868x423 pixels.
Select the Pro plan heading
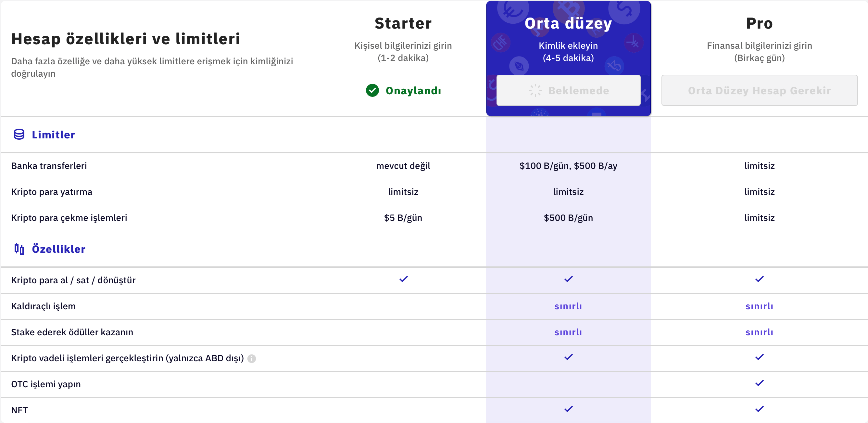(x=759, y=23)
